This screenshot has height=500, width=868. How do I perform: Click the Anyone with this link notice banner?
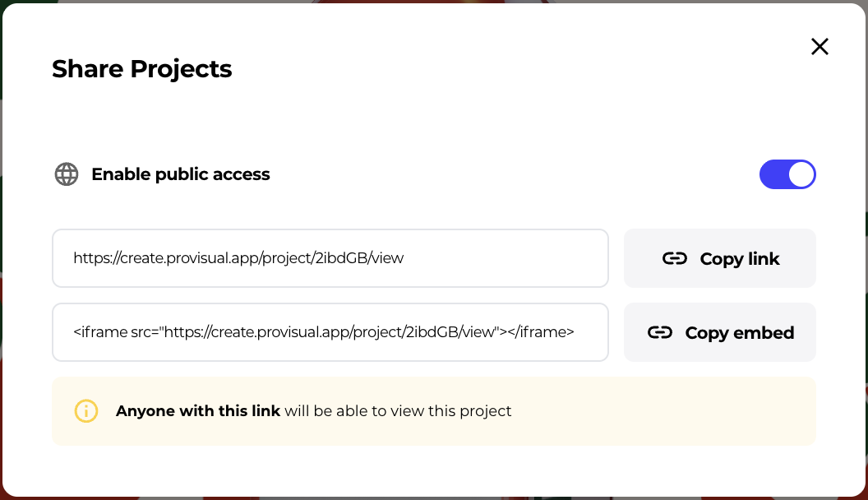(x=434, y=410)
